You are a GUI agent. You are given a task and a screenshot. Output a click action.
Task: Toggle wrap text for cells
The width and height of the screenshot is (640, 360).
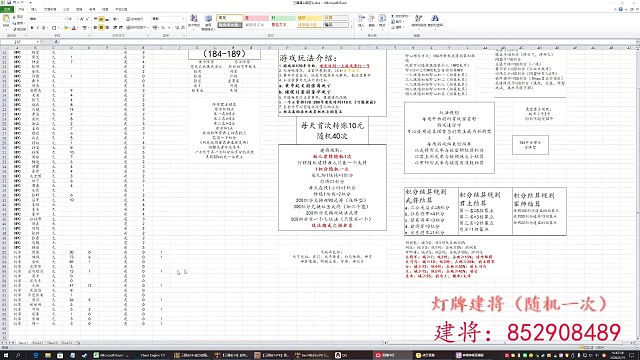(x=135, y=19)
